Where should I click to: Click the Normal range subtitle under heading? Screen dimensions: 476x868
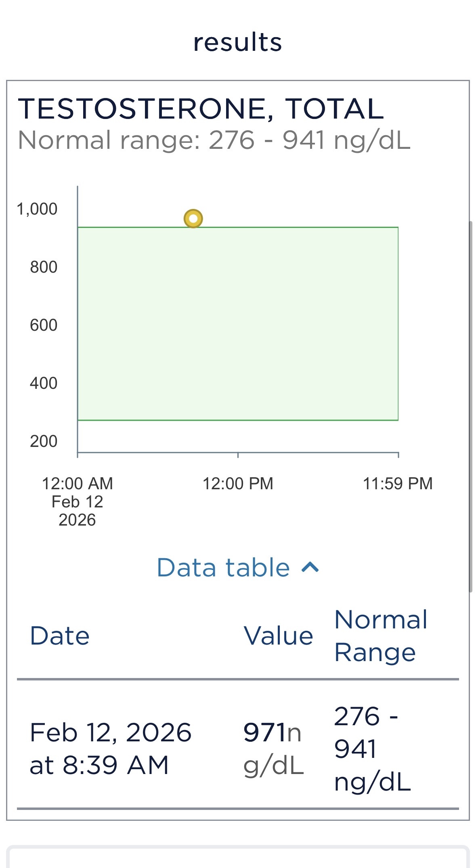point(214,140)
